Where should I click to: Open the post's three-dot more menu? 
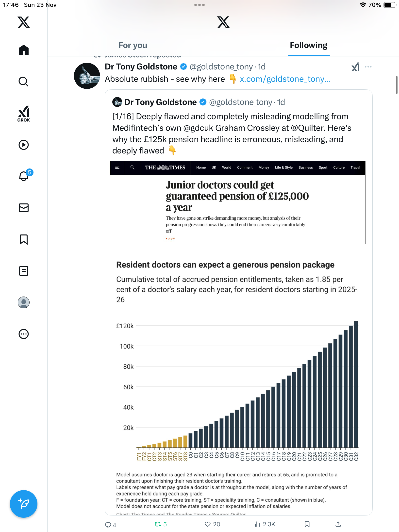click(368, 67)
